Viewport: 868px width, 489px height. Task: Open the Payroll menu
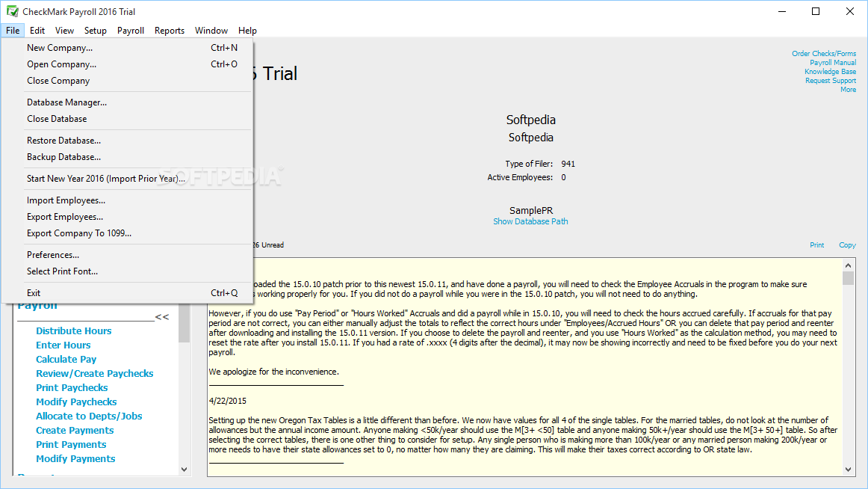(131, 31)
